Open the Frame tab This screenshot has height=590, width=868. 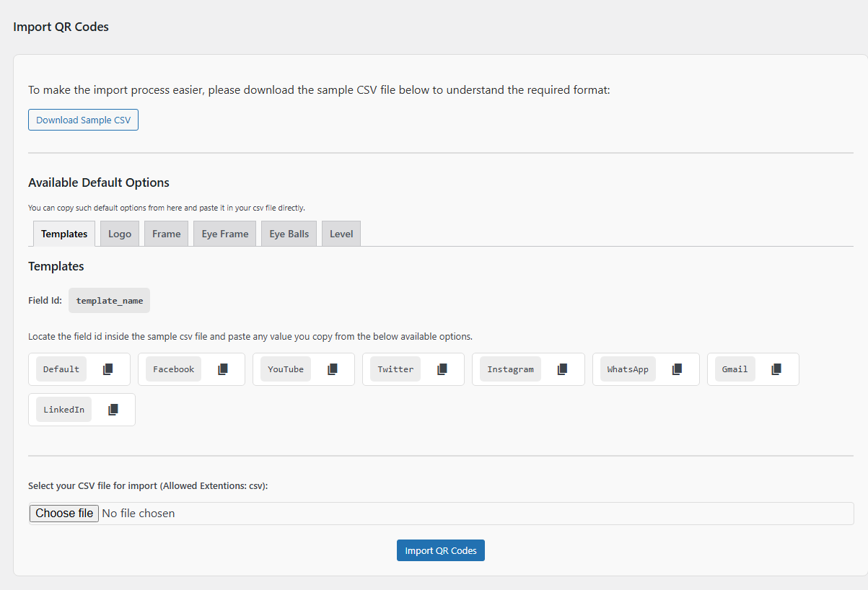click(x=166, y=234)
